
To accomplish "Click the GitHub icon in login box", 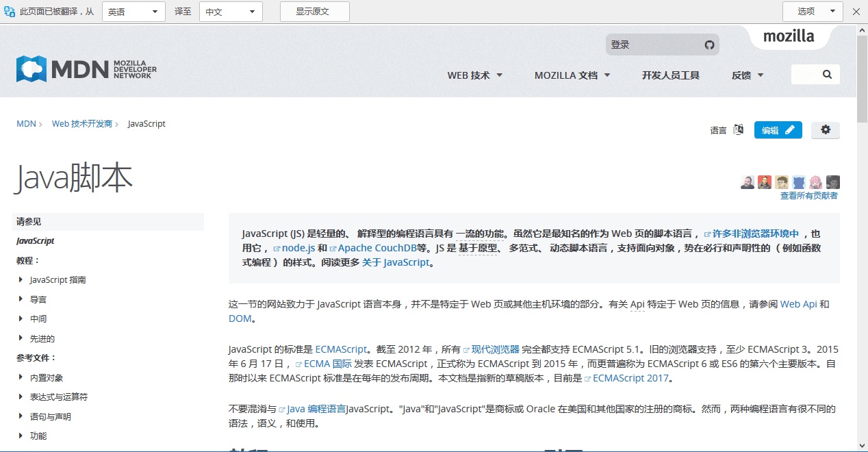I will click(709, 45).
